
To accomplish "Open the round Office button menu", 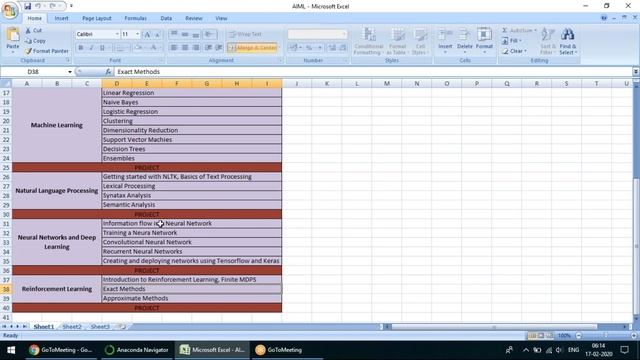I will point(10,10).
